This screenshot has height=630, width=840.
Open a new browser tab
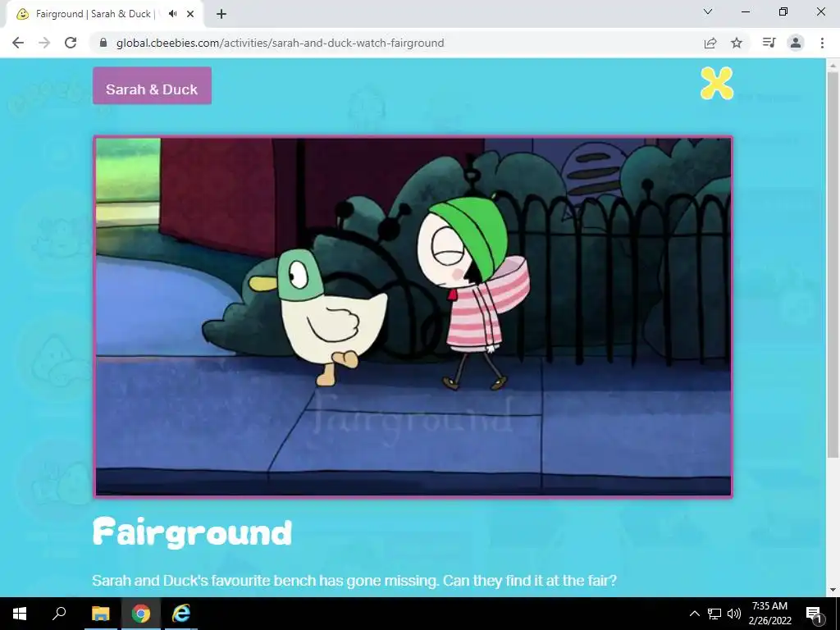pyautogui.click(x=221, y=14)
